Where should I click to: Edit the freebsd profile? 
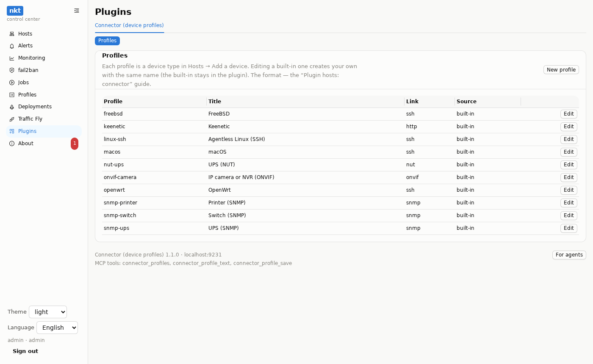coord(569,114)
